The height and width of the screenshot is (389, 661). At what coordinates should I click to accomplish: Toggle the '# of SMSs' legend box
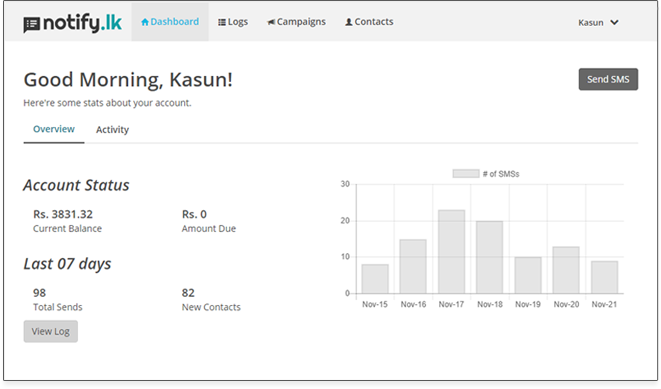pos(466,174)
